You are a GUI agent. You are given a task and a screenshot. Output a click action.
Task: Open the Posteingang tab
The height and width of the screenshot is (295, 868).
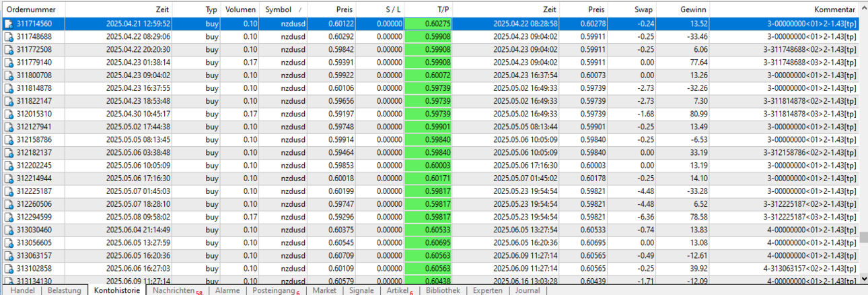(276, 290)
